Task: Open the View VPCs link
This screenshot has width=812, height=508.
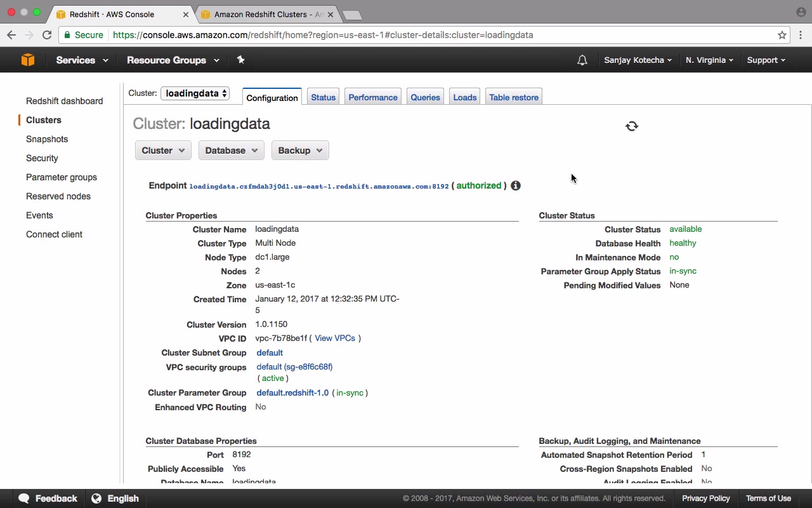Action: point(335,338)
